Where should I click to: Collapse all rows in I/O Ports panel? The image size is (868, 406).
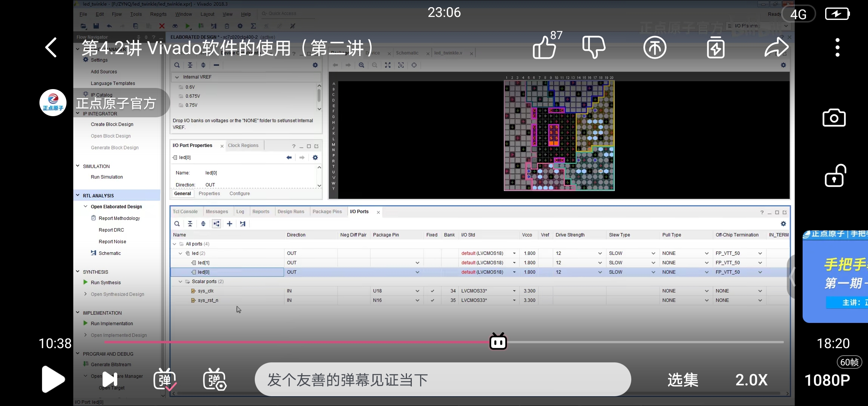pyautogui.click(x=190, y=224)
